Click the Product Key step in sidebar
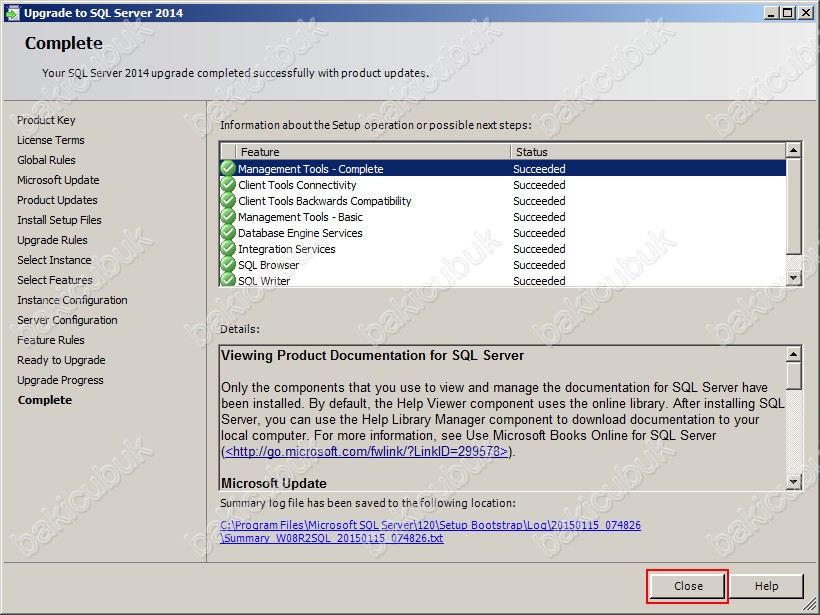The width and height of the screenshot is (820, 615). [46, 120]
